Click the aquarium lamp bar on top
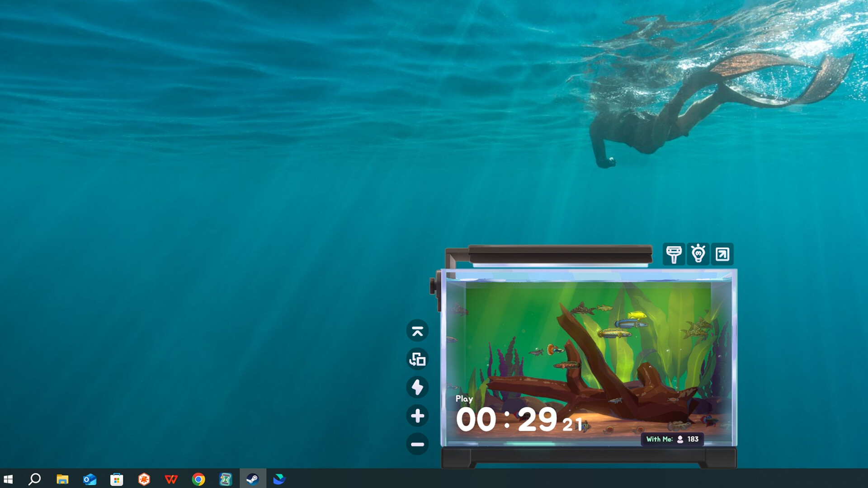This screenshot has width=868, height=488. coord(560,253)
